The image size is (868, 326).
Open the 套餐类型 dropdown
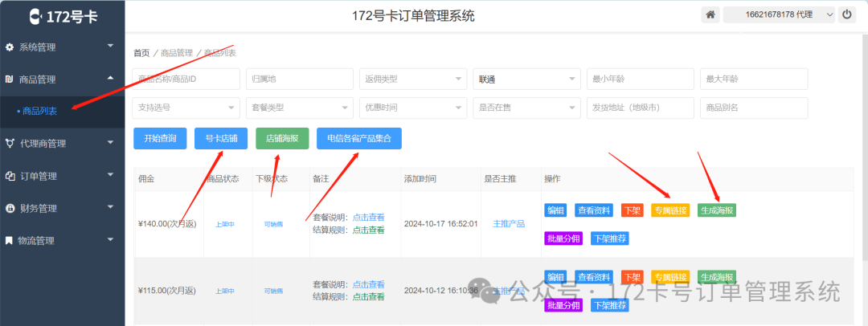[x=300, y=108]
